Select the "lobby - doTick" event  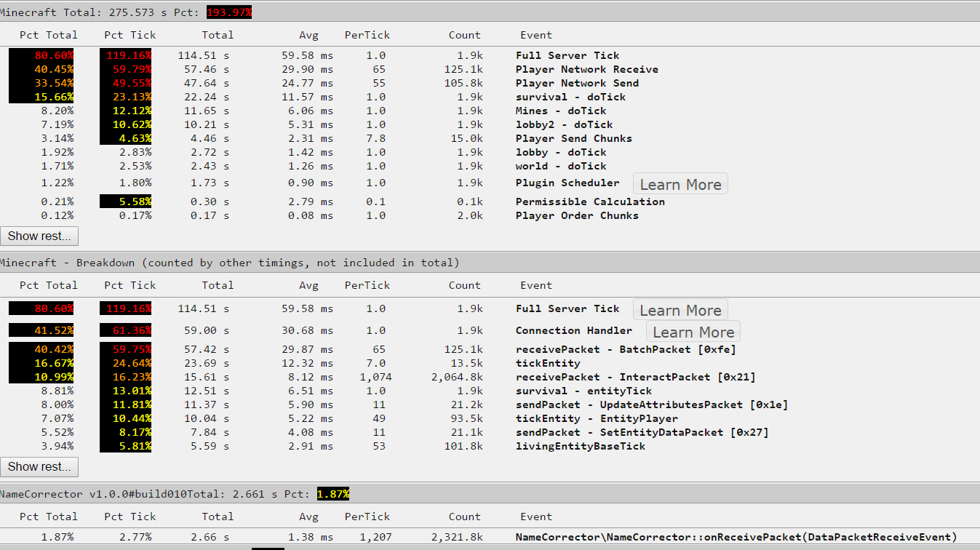click(561, 152)
